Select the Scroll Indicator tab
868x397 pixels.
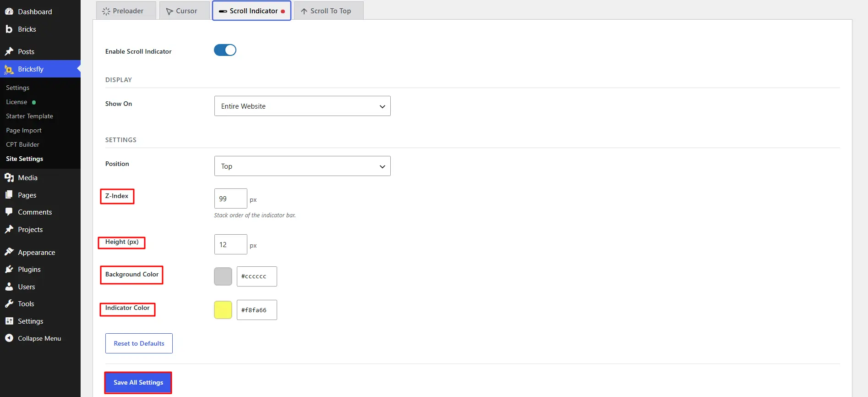pos(251,11)
